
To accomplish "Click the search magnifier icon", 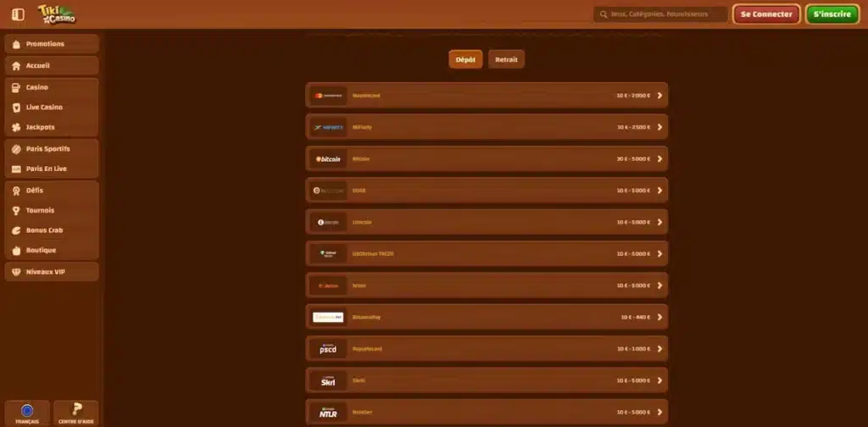I will (603, 14).
